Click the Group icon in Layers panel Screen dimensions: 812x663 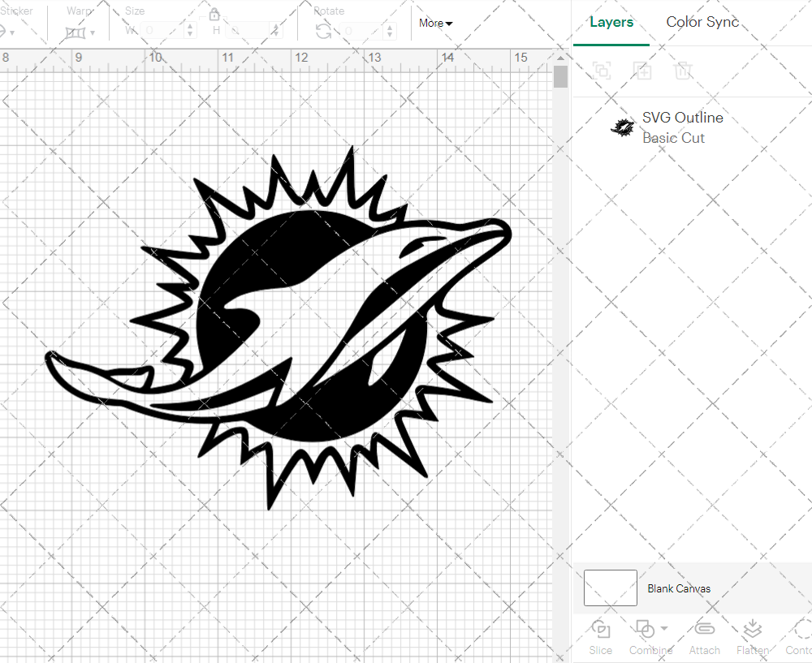(x=602, y=71)
